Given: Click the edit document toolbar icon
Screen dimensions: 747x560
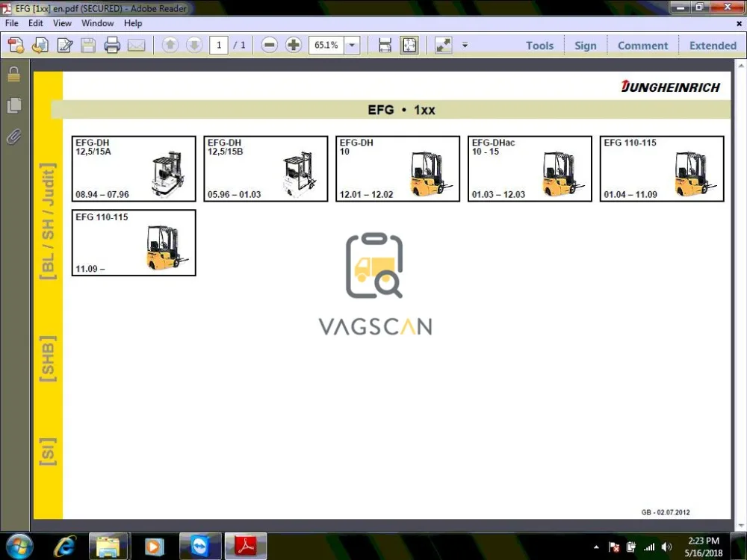Looking at the screenshot, I should (x=64, y=46).
